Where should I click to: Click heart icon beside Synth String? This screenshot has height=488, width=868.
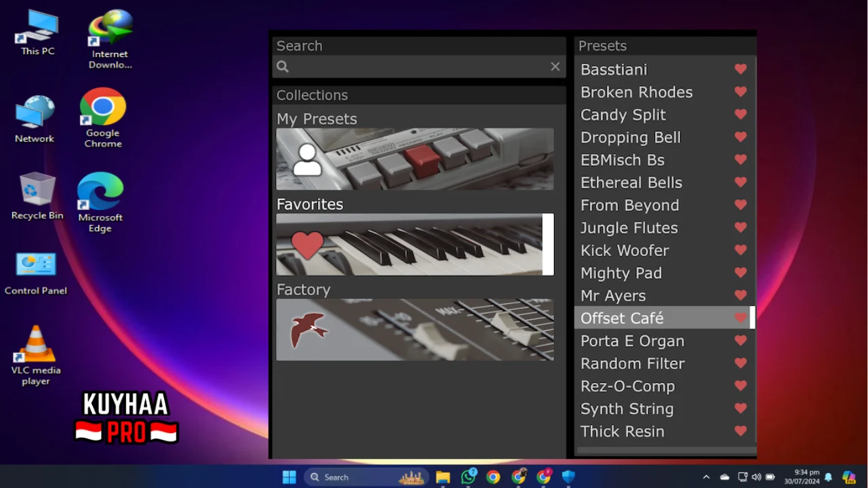click(741, 408)
